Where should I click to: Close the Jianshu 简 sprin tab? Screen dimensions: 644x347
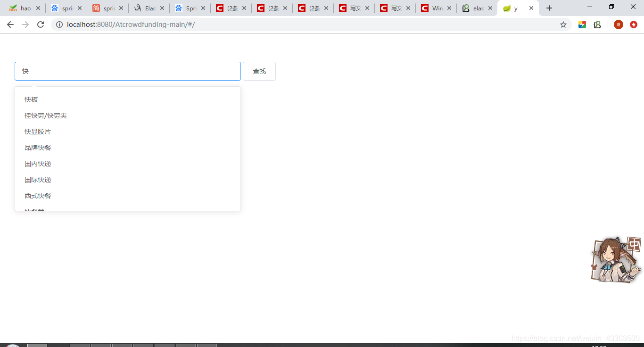[121, 8]
